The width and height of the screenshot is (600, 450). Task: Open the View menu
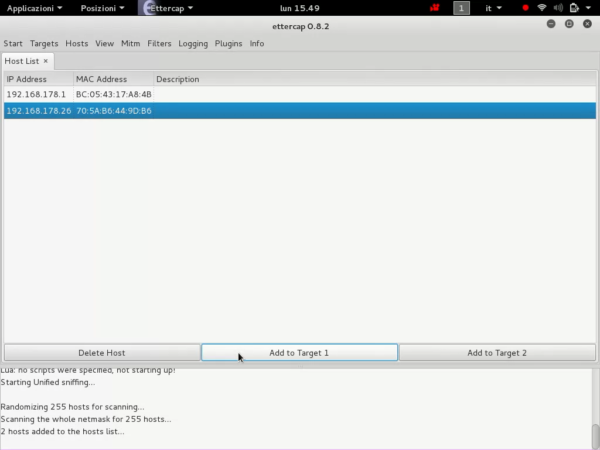point(104,43)
